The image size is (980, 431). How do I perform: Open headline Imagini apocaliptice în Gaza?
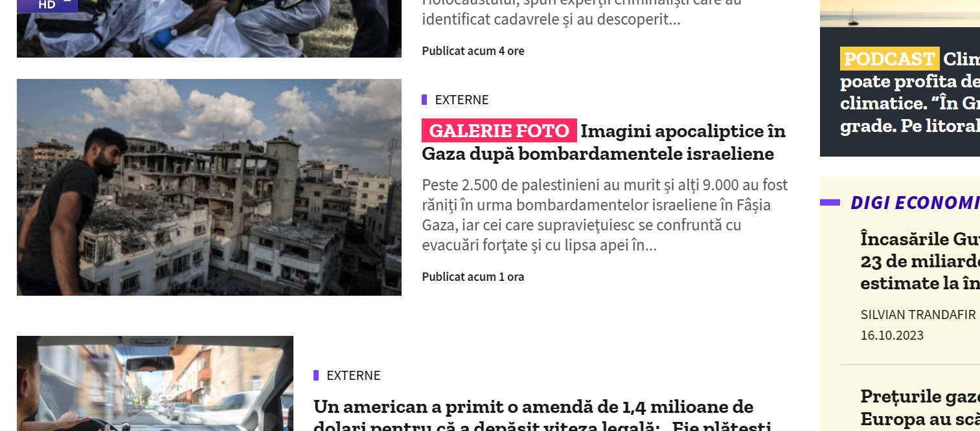(x=604, y=142)
